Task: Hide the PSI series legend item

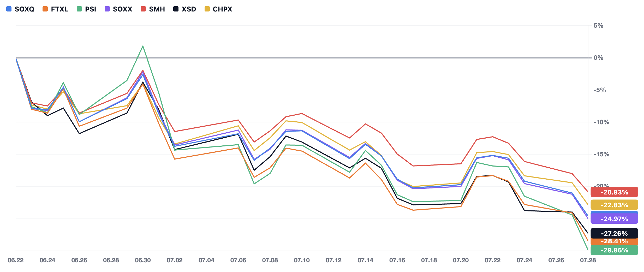Action: [86, 9]
